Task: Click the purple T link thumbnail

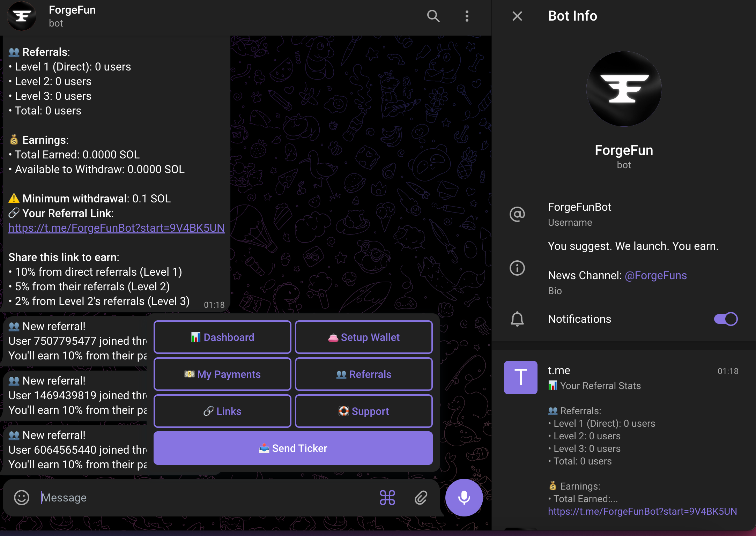Action: (x=520, y=378)
